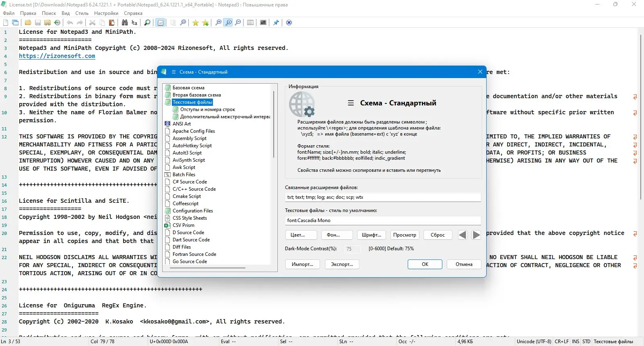This screenshot has width=644, height=346.
Task: Confirm the scheme dialog with OK
Action: click(x=425, y=264)
